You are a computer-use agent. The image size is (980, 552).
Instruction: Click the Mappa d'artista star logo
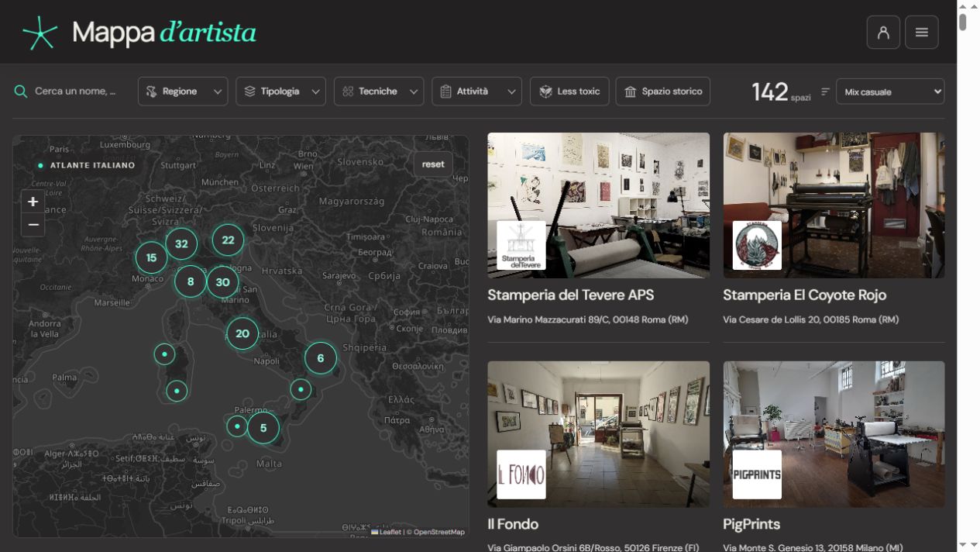tap(40, 33)
